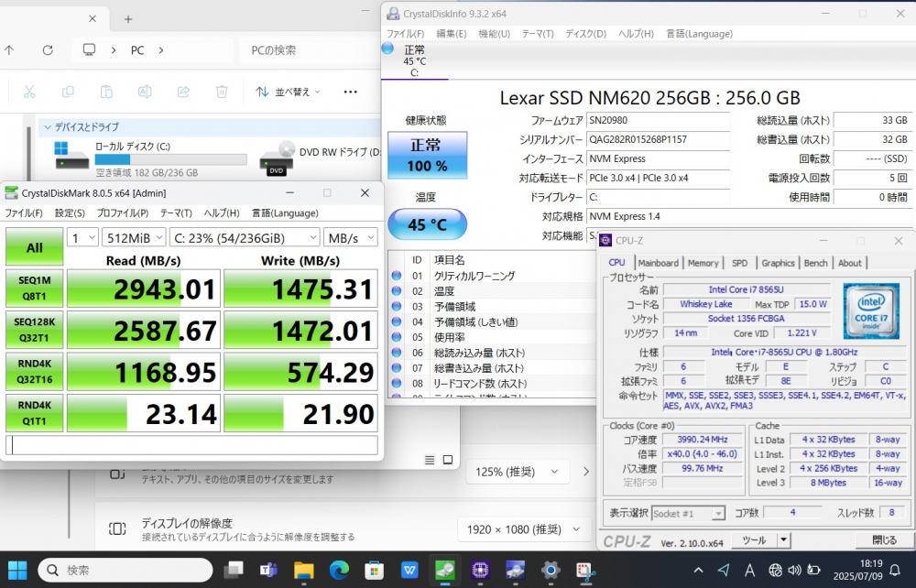The height and width of the screenshot is (588, 916).
Task: Click the 45 °C temperature button
Action: click(x=428, y=224)
